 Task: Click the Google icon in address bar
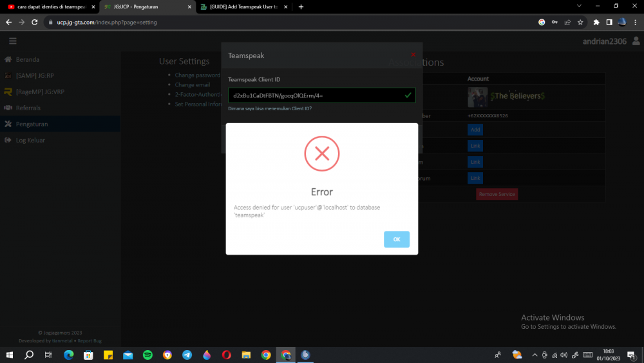tap(542, 22)
